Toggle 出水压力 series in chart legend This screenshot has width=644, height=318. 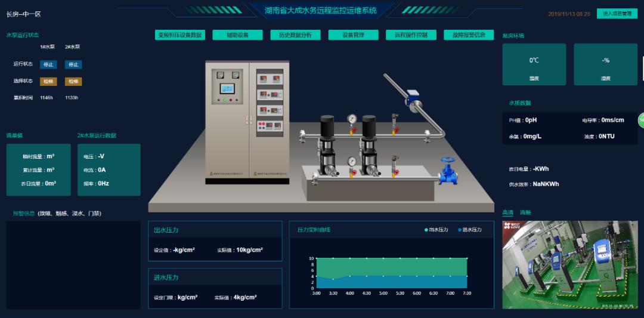(x=436, y=230)
